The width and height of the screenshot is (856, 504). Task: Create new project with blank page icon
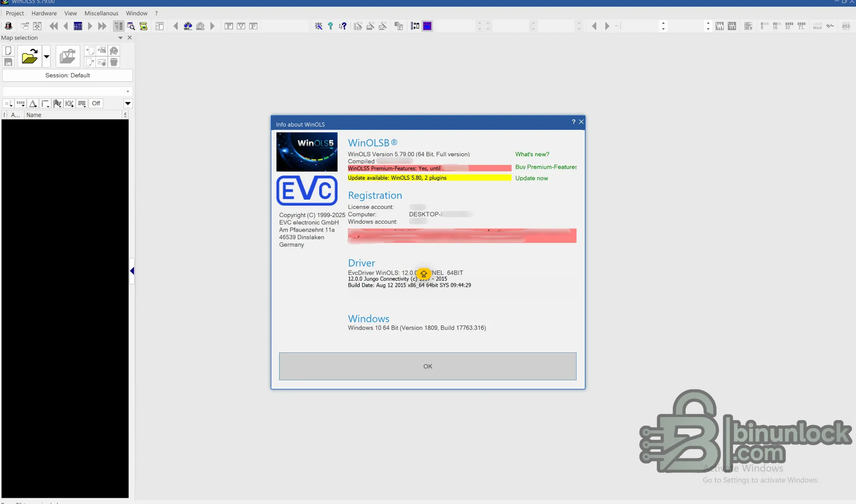9,51
